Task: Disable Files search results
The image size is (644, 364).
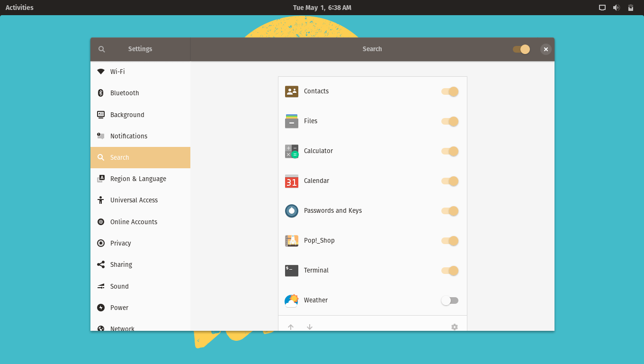Action: click(449, 121)
